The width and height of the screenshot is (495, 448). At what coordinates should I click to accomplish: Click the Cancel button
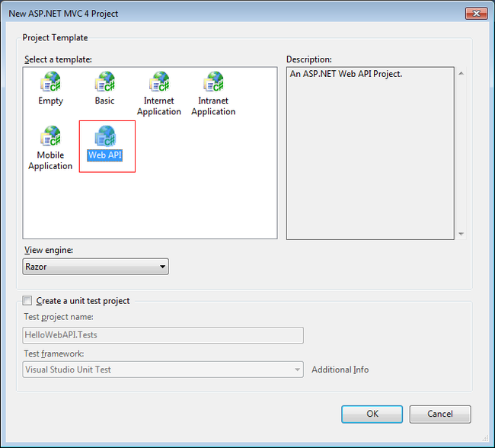coord(440,414)
